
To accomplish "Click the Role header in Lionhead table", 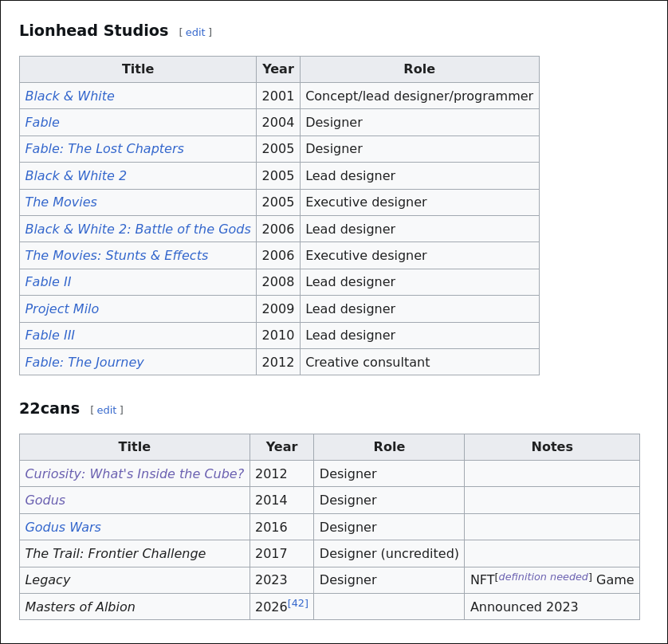I will (x=419, y=69).
